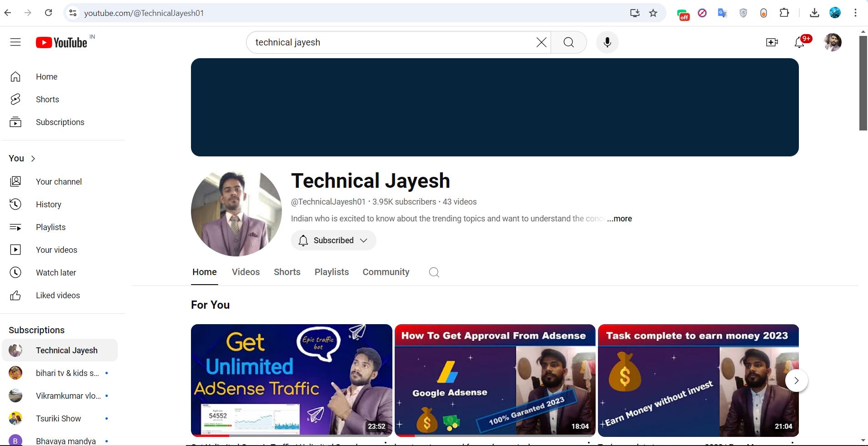868x446 pixels.
Task: Click the page vertical scrollbar
Action: [863, 83]
